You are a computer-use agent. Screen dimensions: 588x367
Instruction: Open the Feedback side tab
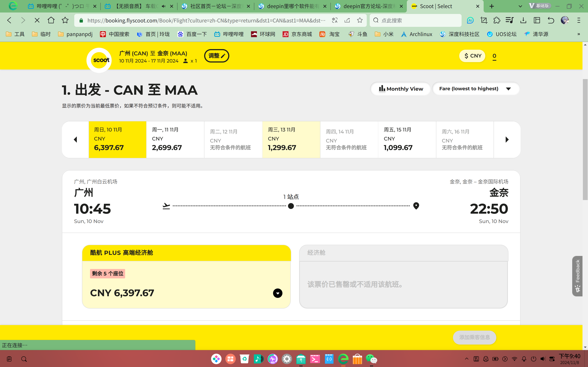coord(577,276)
